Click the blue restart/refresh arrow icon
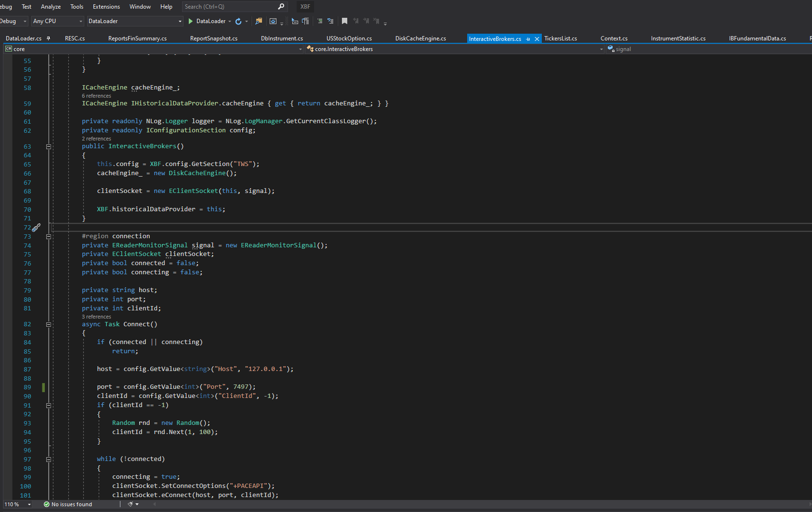812x512 pixels. pyautogui.click(x=238, y=21)
